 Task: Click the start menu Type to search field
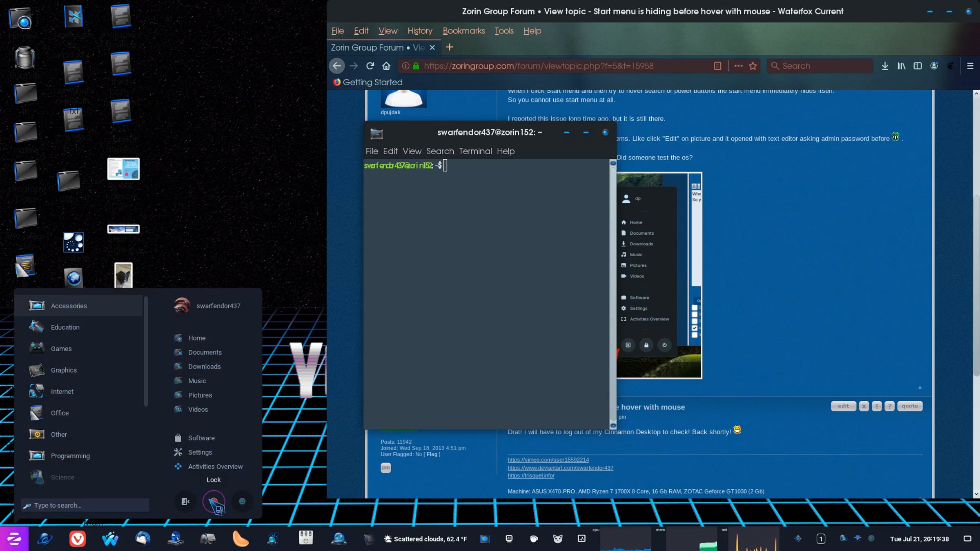tap(85, 505)
